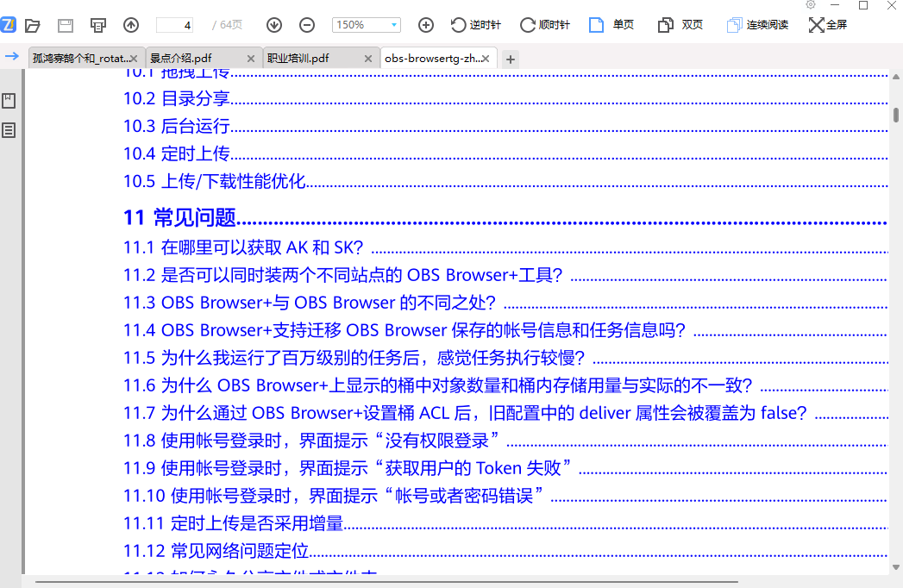903x588 pixels.
Task: Switch to 双页 double page view
Action: (680, 25)
